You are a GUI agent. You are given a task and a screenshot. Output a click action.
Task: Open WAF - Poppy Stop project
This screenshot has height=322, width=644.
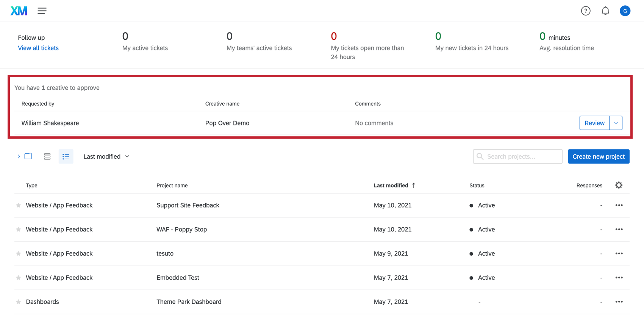click(182, 230)
